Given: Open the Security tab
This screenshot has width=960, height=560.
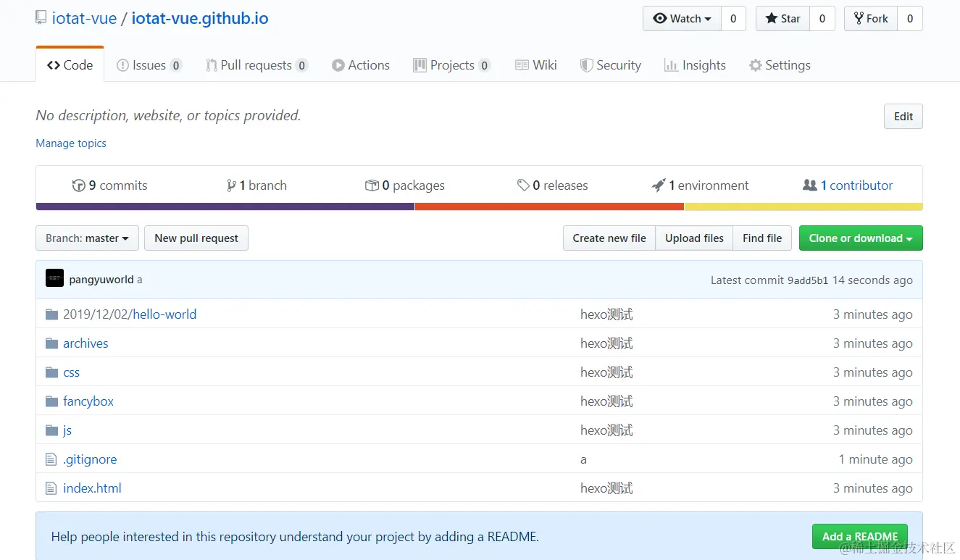Looking at the screenshot, I should pyautogui.click(x=611, y=65).
